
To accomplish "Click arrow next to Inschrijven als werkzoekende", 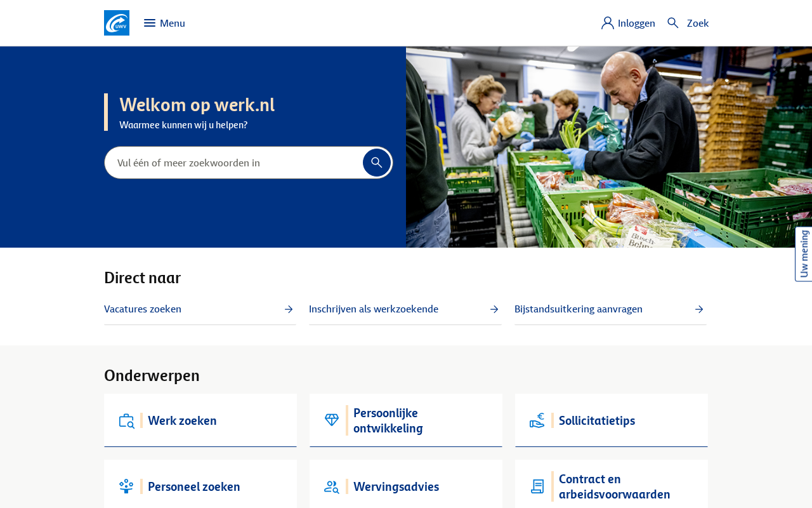I will (494, 309).
